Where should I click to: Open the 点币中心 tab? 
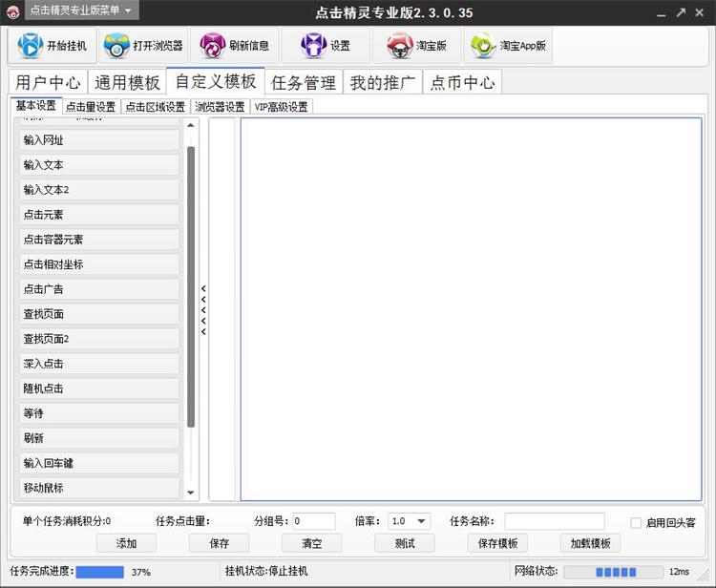click(x=462, y=82)
